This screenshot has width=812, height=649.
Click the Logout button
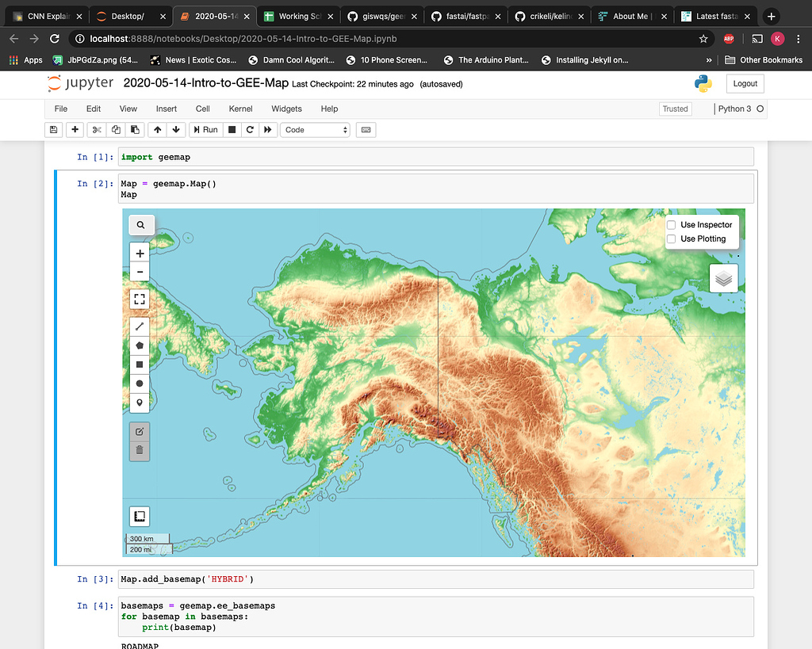click(x=744, y=82)
